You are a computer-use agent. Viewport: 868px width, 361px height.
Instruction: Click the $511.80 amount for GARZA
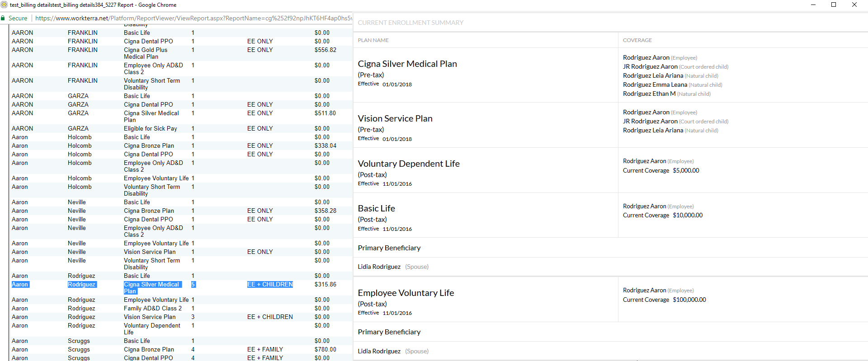coord(325,113)
